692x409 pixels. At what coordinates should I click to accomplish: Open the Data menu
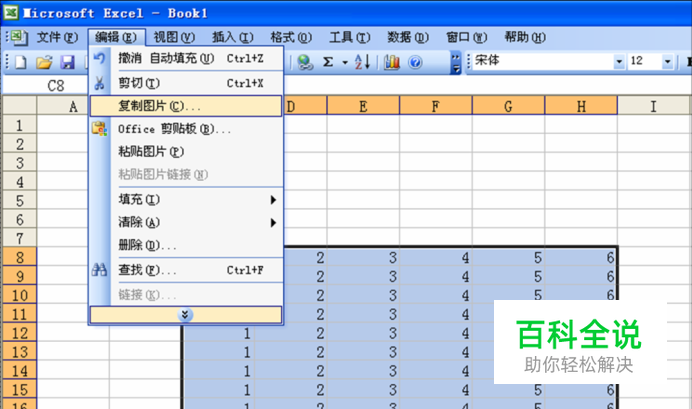pyautogui.click(x=408, y=38)
